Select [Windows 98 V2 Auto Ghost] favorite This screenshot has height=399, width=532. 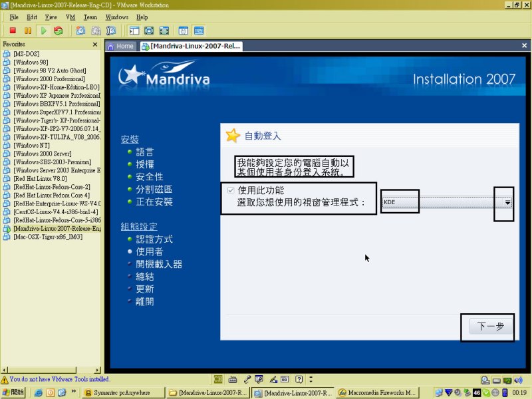49,70
